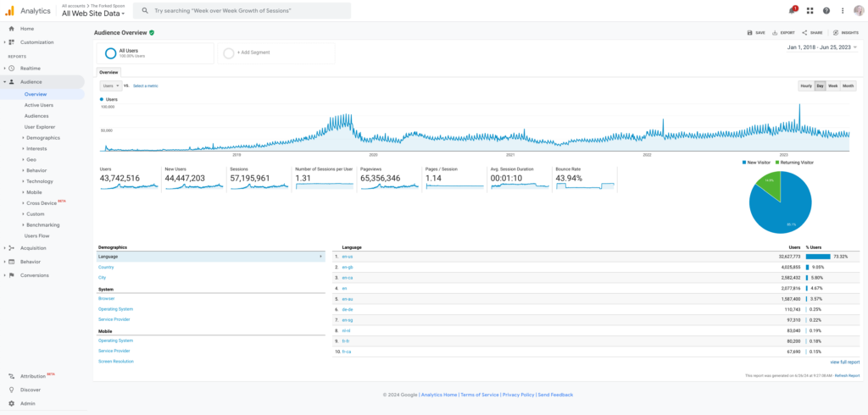The height and width of the screenshot is (415, 868).
Task: Open the Google apps grid icon
Action: [810, 10]
